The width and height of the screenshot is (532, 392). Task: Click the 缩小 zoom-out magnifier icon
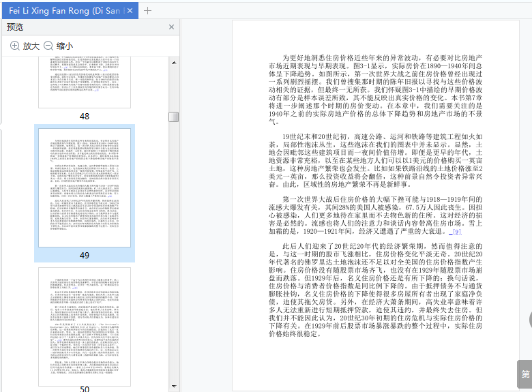pos(48,46)
